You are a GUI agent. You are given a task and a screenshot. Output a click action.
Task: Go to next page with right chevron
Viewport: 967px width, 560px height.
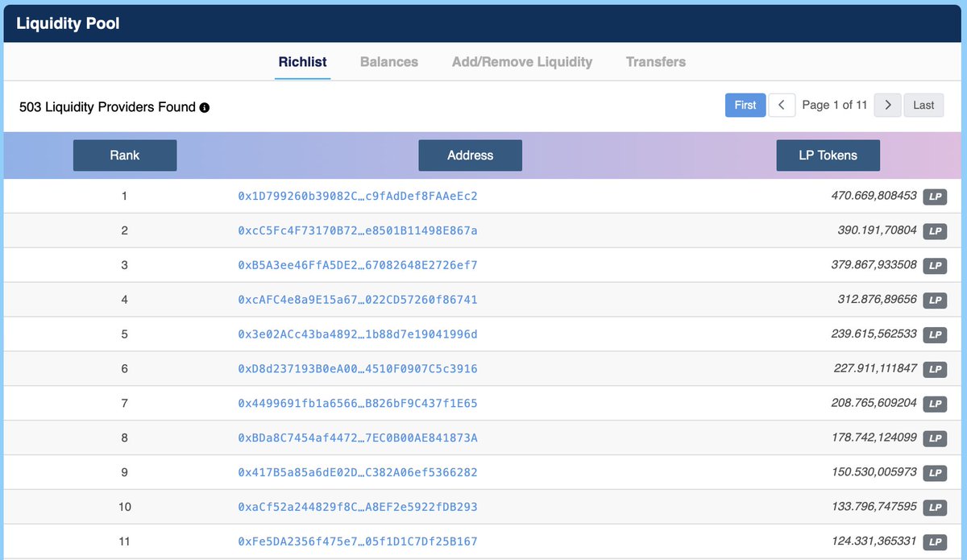click(887, 105)
